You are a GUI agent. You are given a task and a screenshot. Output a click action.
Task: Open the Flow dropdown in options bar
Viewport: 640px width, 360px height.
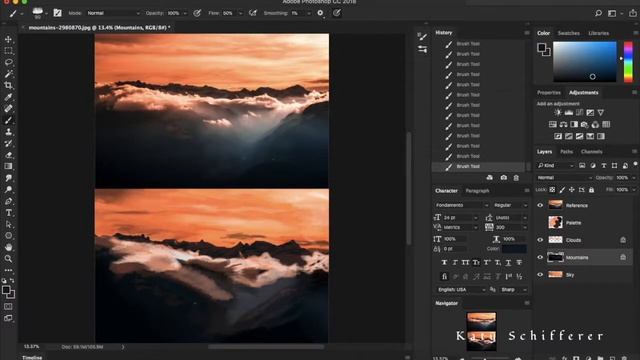pyautogui.click(x=240, y=13)
